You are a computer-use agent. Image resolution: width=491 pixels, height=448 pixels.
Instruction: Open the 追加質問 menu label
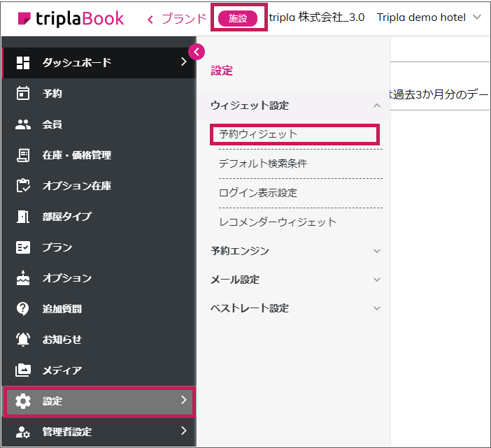coord(62,309)
